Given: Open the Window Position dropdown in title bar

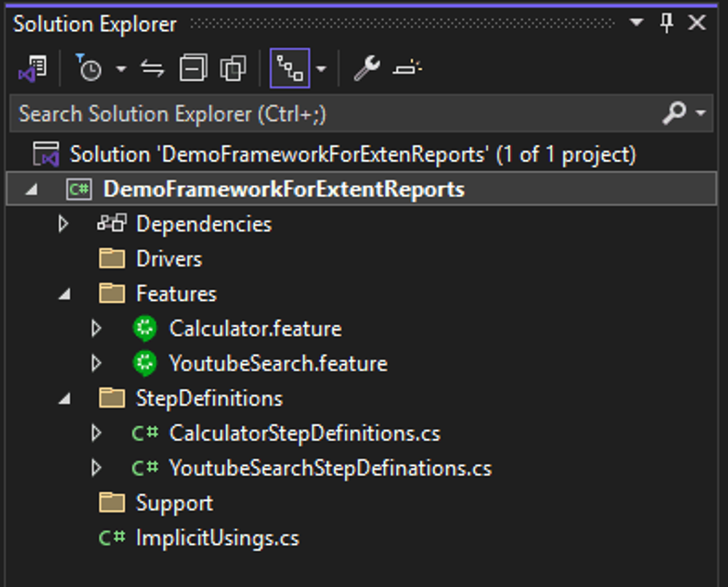Looking at the screenshot, I should [636, 22].
